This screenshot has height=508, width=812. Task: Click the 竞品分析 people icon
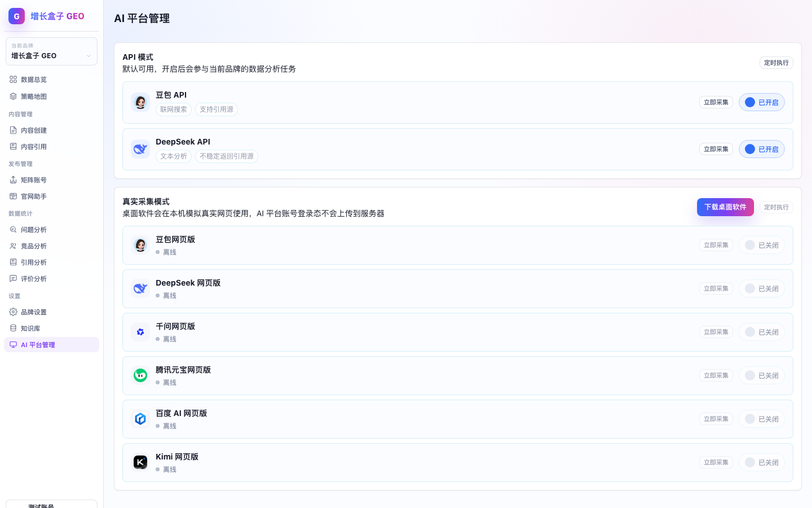pos(13,246)
